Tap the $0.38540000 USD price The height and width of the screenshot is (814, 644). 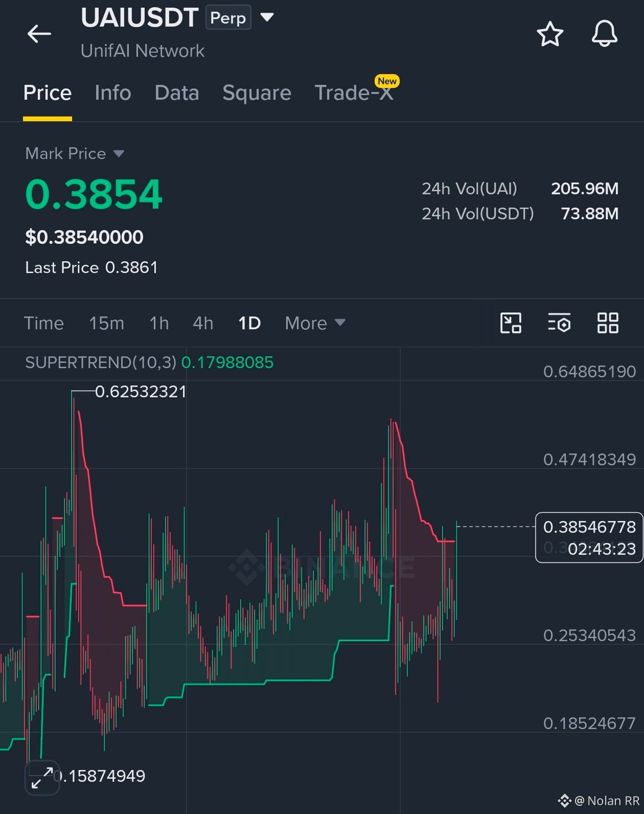(84, 237)
